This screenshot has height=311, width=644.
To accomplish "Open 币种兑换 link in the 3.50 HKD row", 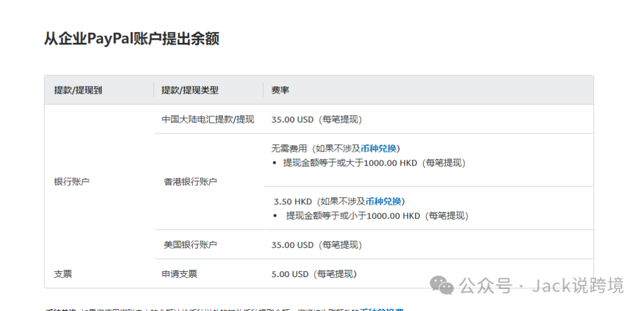I will point(384,201).
